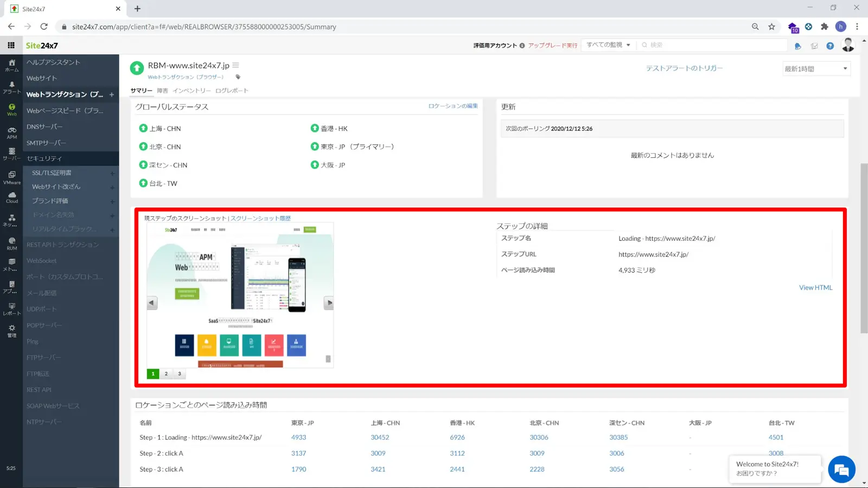Screen dimensions: 868x488
Task: Bookmark page with the star icon
Action: 771,27
